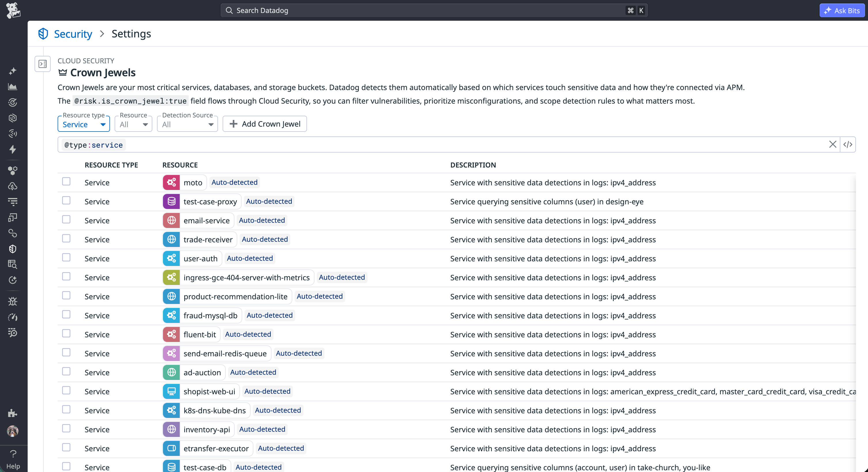Click the Ask Bits button
This screenshot has height=472, width=868.
(842, 10)
